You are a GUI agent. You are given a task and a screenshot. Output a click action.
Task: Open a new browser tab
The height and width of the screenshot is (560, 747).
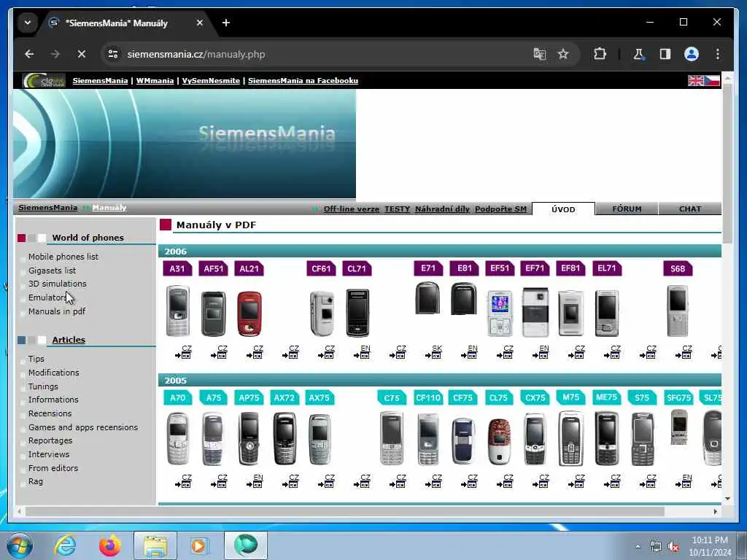pyautogui.click(x=226, y=23)
